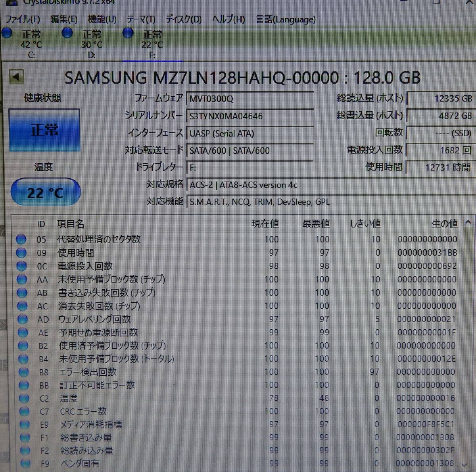The height and width of the screenshot is (472, 476).
Task: Click raw value 000000F8F5C1
Action: pyautogui.click(x=426, y=424)
